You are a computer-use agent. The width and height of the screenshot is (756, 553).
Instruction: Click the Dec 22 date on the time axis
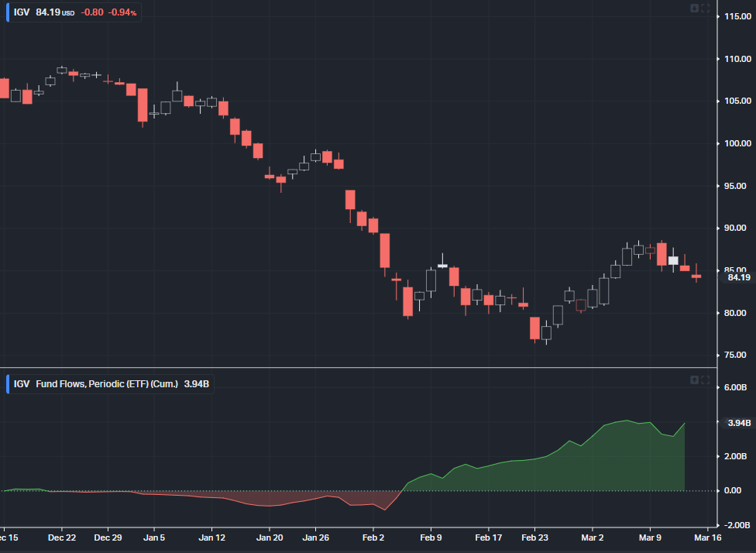coord(61,537)
